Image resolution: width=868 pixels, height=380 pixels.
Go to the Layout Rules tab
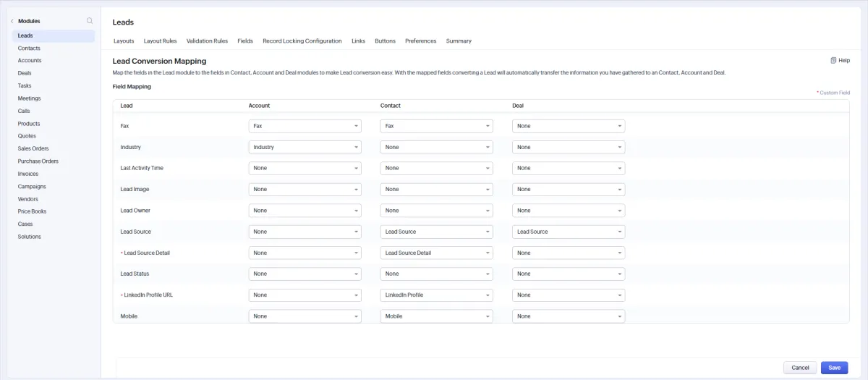coord(160,41)
